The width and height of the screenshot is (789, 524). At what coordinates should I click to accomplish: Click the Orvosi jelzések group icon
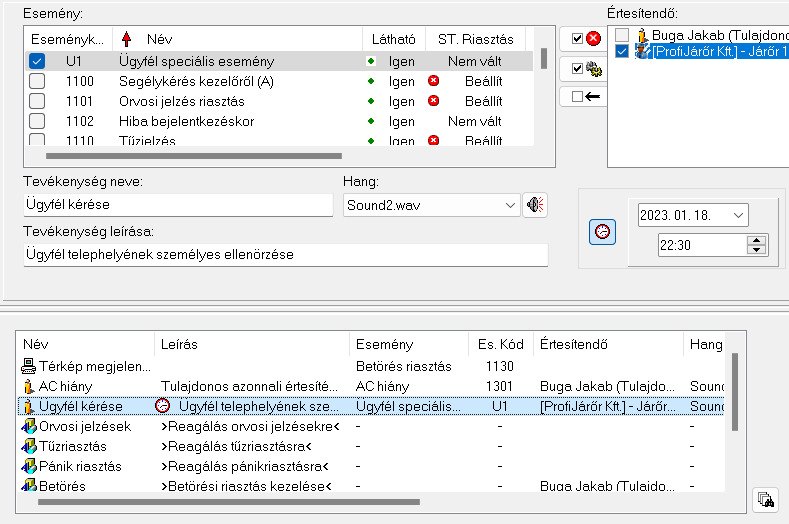29,427
